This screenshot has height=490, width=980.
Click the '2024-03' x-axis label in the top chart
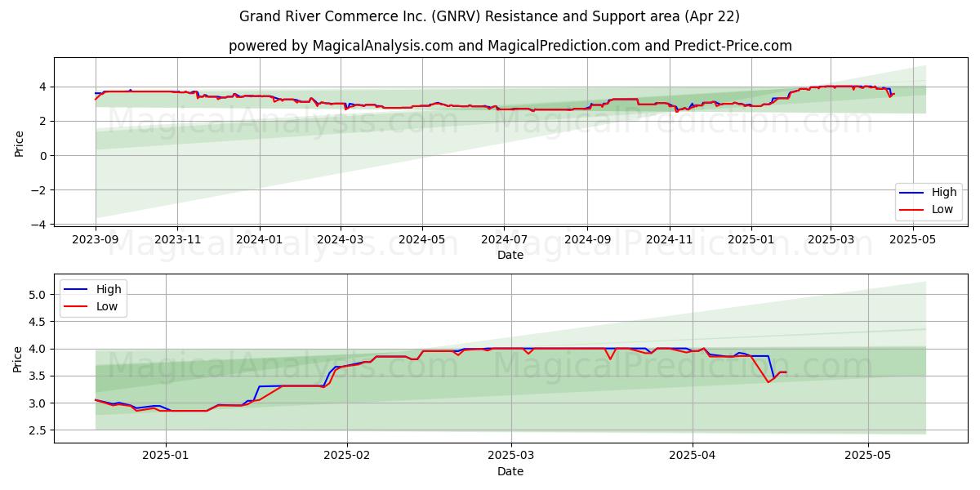[x=341, y=240]
